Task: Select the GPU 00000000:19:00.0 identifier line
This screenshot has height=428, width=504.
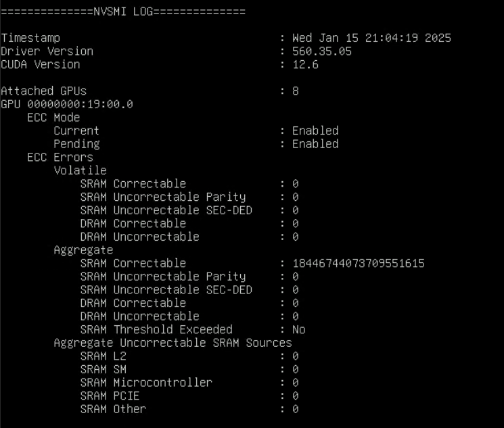Action: click(x=67, y=104)
